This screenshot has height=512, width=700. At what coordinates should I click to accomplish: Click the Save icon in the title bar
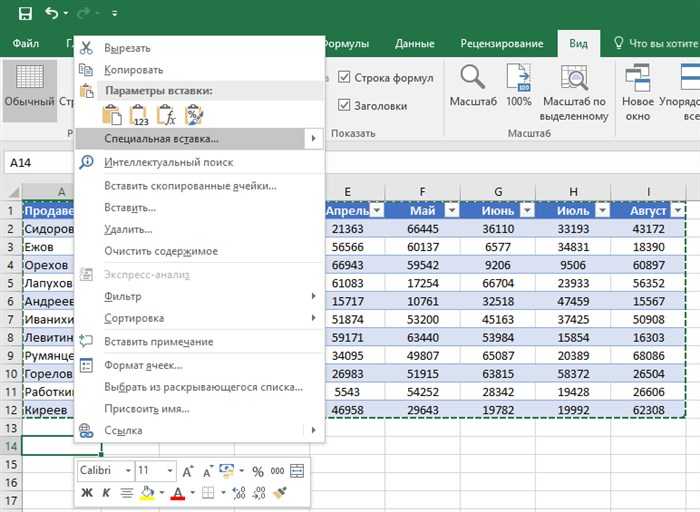pyautogui.click(x=25, y=13)
